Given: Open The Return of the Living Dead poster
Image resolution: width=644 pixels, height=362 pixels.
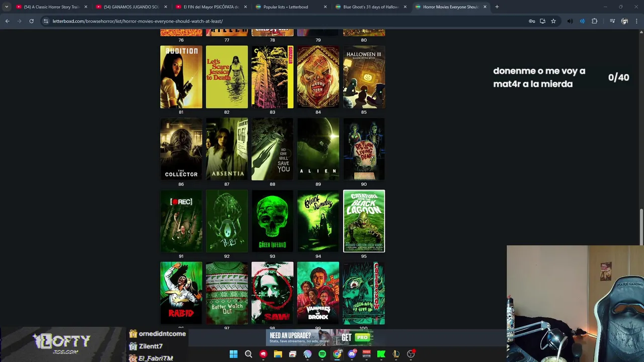Looking at the screenshot, I should (364, 149).
